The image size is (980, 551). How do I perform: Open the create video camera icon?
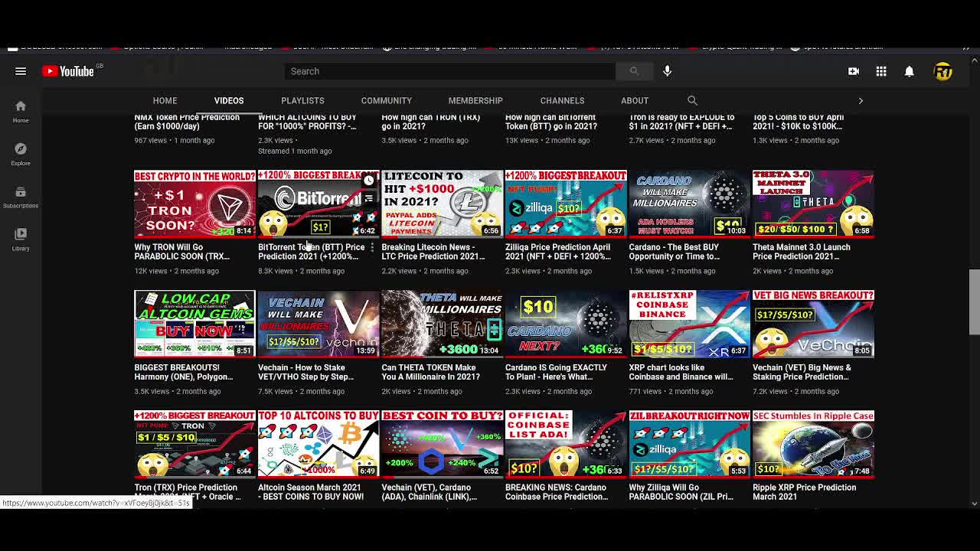[x=854, y=71]
